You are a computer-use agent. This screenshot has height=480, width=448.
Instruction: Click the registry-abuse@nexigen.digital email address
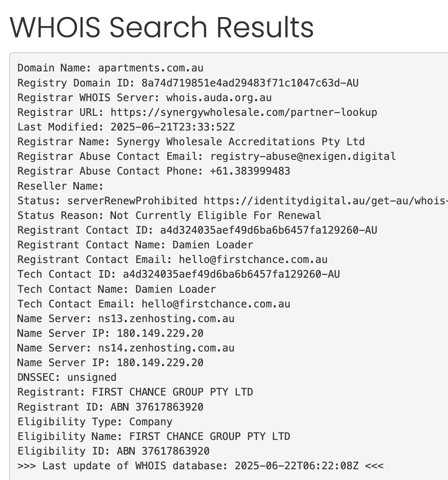click(303, 156)
